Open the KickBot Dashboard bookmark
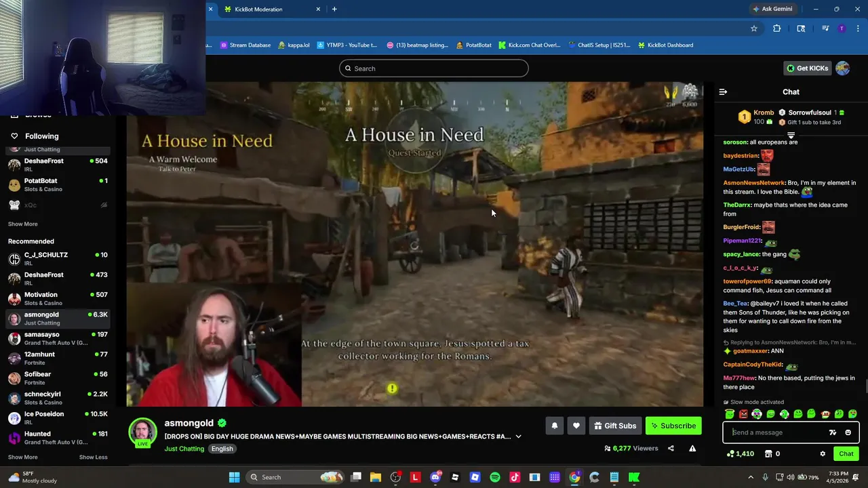Screen dimensions: 868x488 (x=665, y=45)
